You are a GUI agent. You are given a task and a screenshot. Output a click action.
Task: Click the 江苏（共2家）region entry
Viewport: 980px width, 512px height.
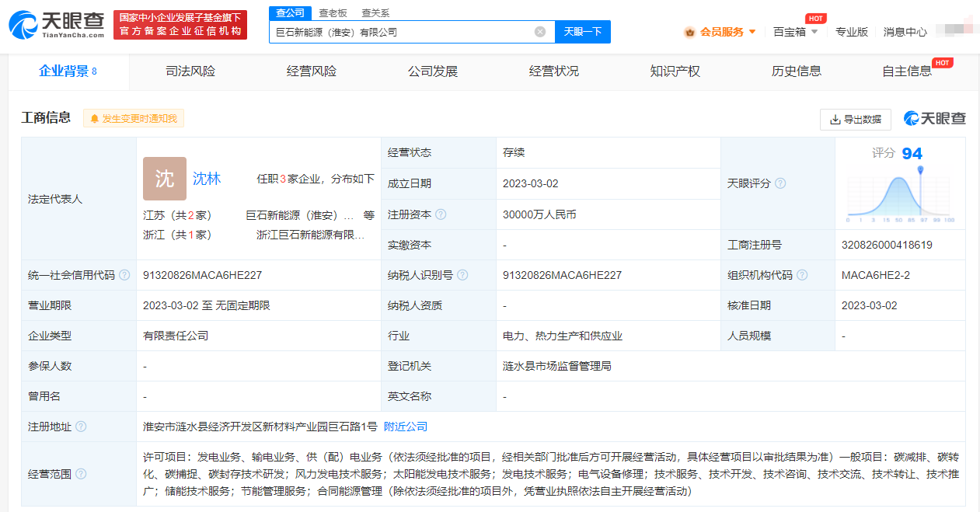coord(177,215)
